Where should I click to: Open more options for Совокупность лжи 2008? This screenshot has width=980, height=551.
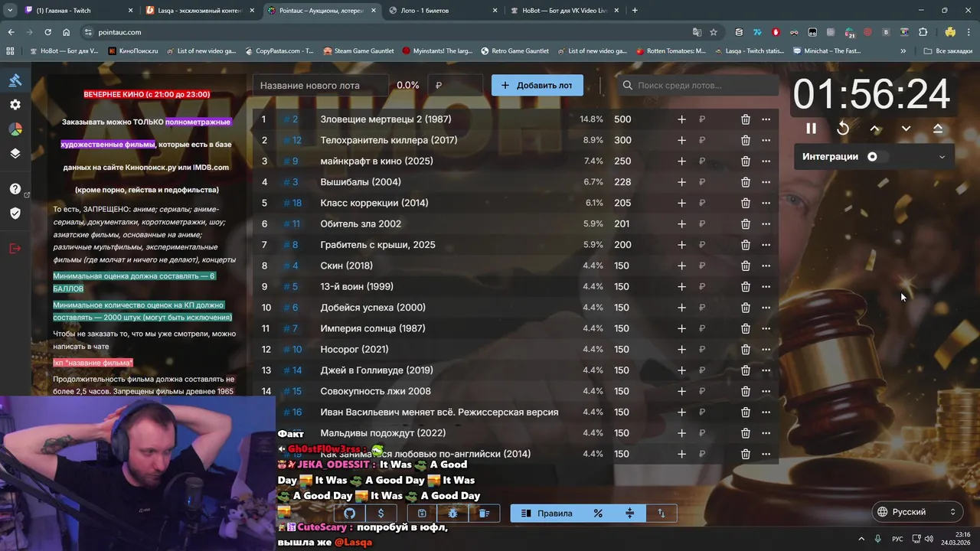coord(766,391)
